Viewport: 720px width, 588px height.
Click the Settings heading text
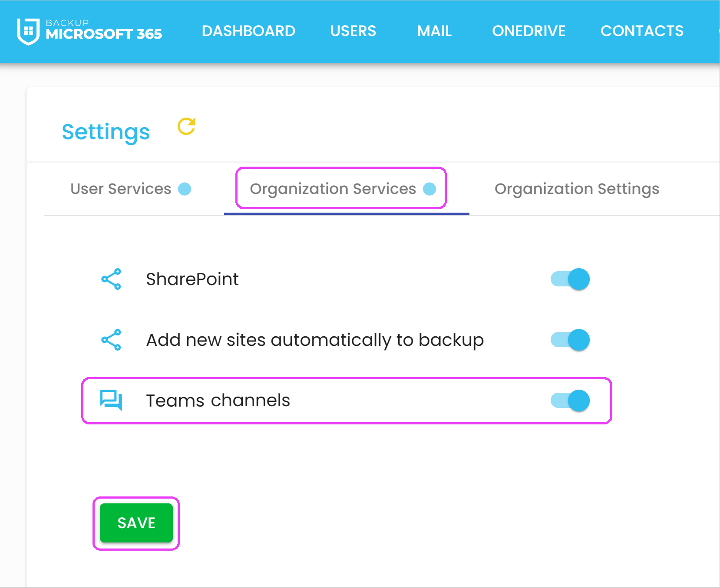(x=106, y=131)
